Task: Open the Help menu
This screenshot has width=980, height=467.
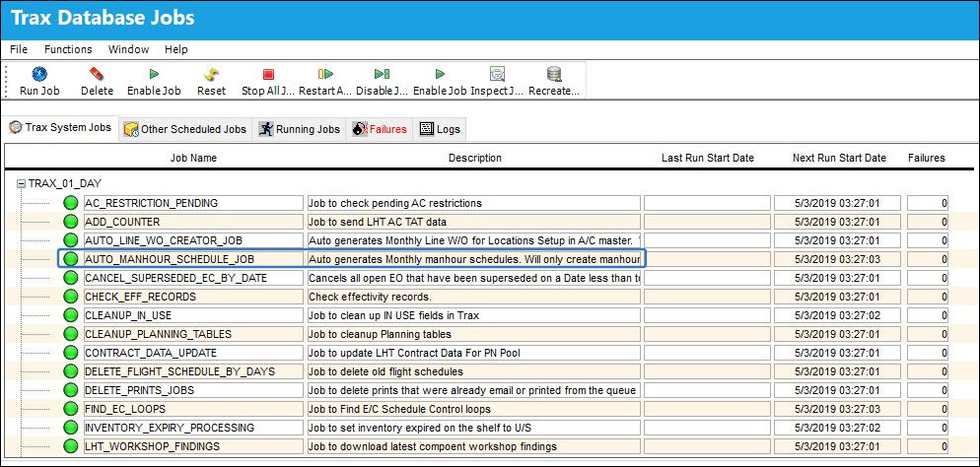Action: (176, 49)
